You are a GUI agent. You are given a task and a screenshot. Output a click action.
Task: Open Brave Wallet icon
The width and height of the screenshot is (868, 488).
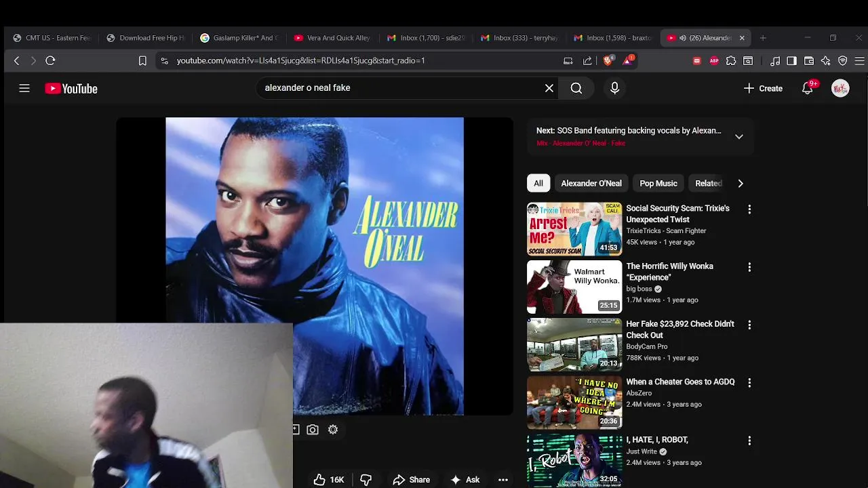point(808,60)
